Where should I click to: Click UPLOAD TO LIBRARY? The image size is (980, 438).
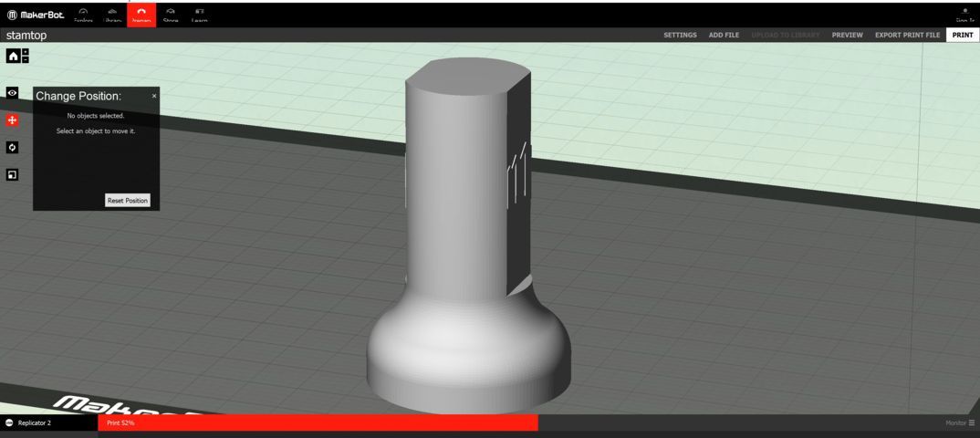[x=786, y=35]
